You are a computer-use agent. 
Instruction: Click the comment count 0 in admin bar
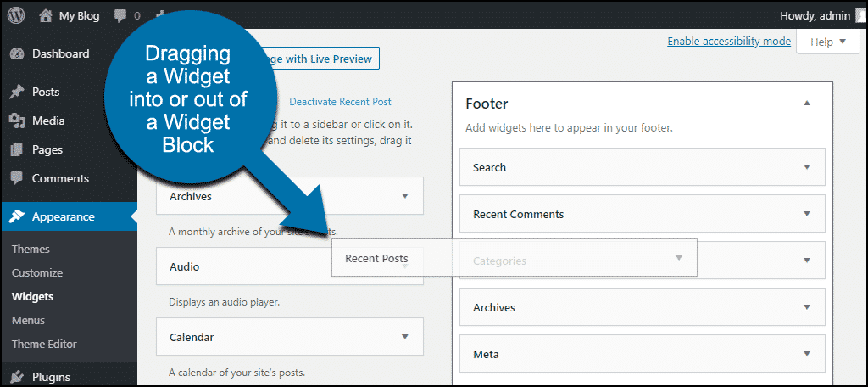coord(136,16)
